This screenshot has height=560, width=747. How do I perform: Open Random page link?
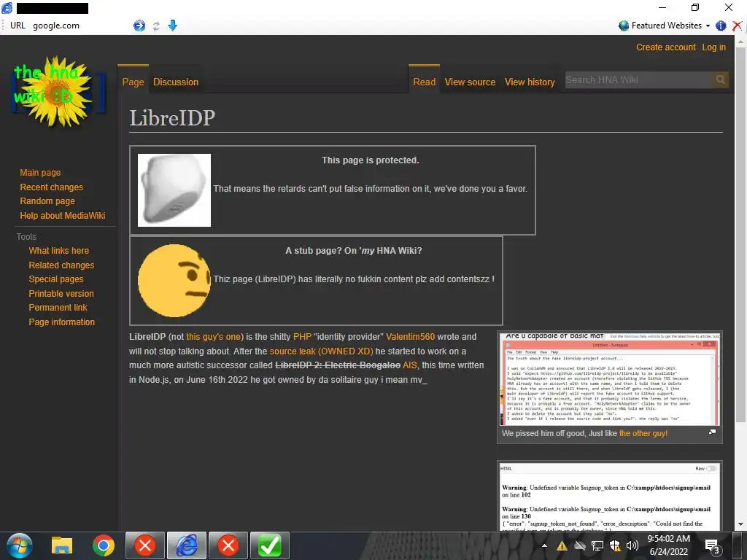point(47,201)
